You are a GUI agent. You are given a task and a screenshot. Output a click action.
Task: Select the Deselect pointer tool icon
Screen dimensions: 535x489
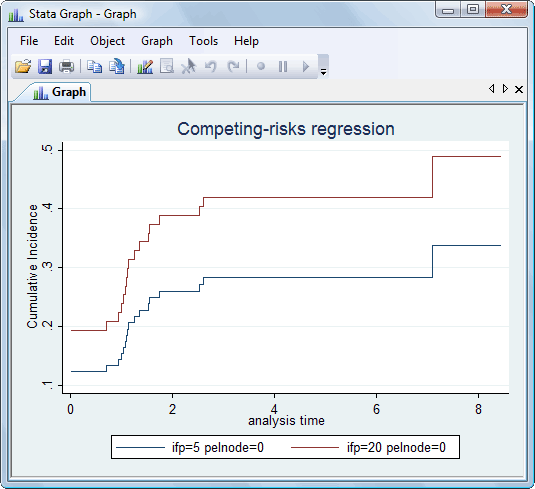pyautogui.click(x=189, y=66)
